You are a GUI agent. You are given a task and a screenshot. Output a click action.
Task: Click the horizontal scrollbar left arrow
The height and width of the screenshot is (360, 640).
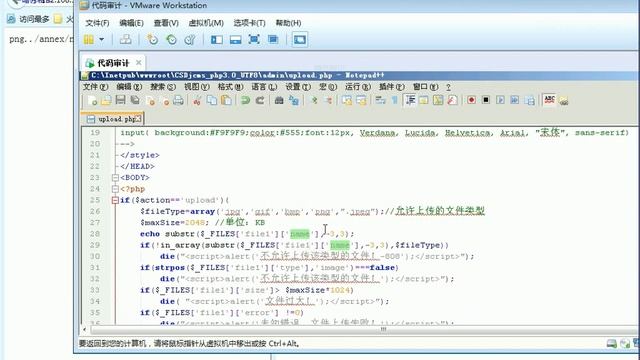[85, 329]
